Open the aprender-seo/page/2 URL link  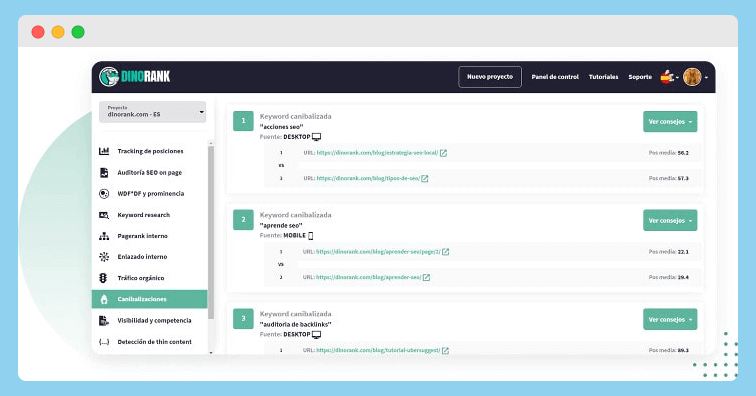pyautogui.click(x=378, y=252)
